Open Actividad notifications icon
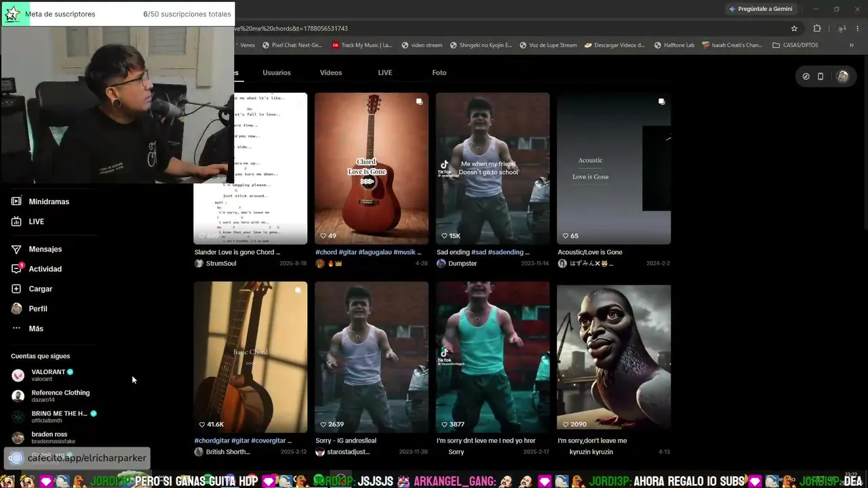 click(x=17, y=268)
